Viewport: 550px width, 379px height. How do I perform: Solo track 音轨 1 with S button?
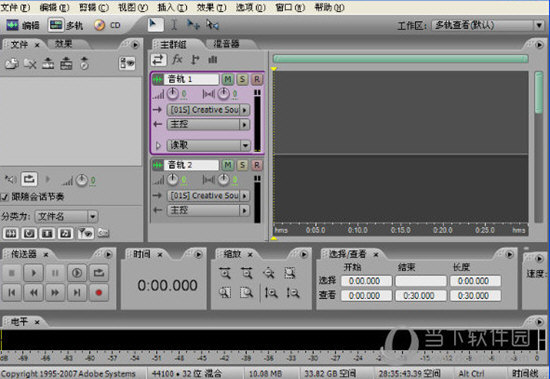click(242, 79)
